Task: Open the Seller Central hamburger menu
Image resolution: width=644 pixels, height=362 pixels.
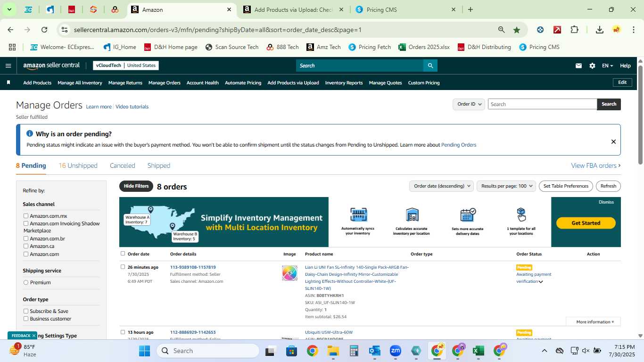Action: click(x=8, y=66)
